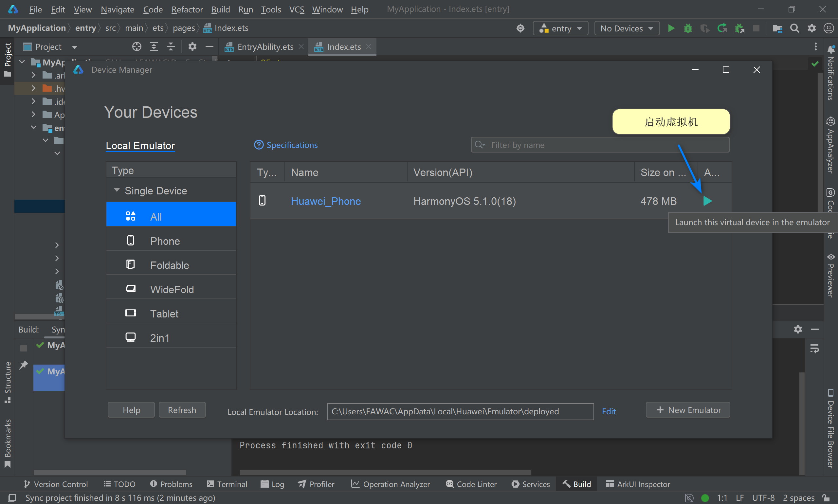Viewport: 838px width, 504px height.
Task: Click the Debug entry bug icon
Action: [688, 28]
